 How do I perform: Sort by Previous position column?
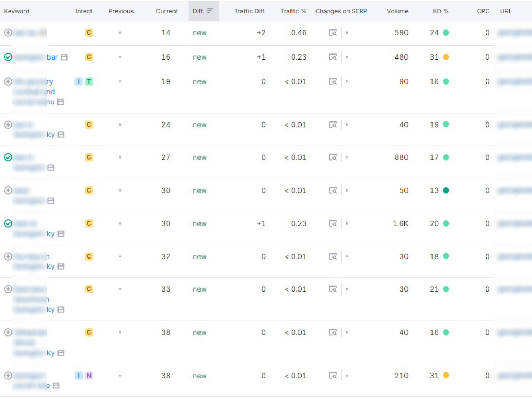121,11
